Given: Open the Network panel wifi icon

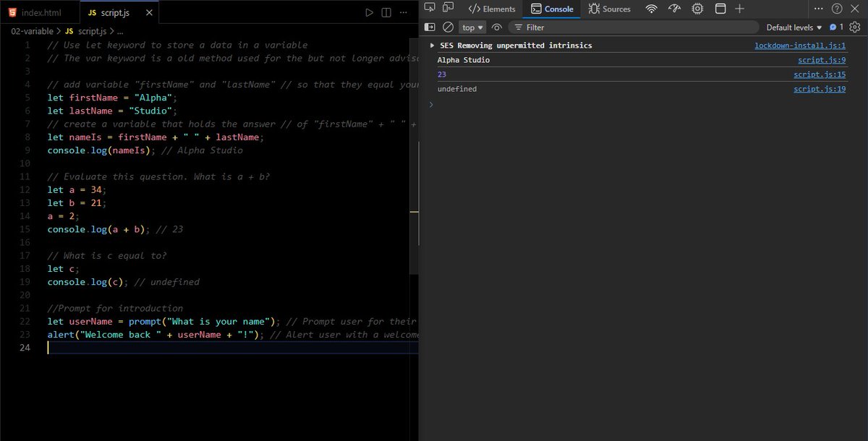Looking at the screenshot, I should point(651,9).
